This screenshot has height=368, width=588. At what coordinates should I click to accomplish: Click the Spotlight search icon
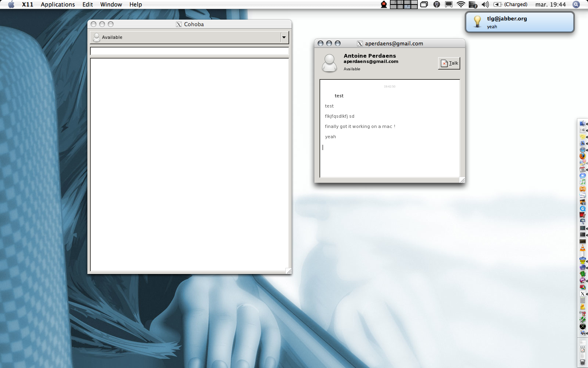point(576,4)
